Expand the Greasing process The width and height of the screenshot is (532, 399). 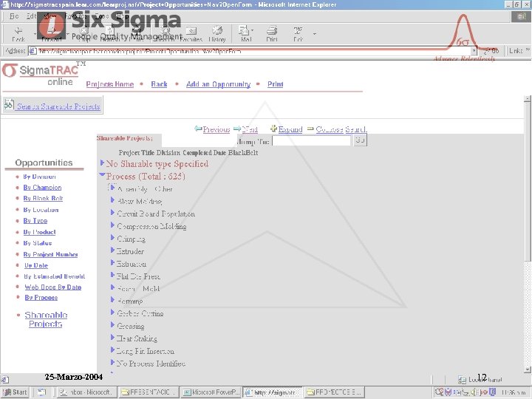point(112,324)
